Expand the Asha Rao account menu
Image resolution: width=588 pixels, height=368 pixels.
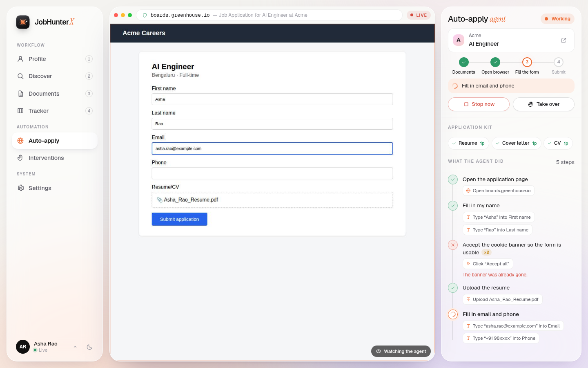(x=75, y=347)
